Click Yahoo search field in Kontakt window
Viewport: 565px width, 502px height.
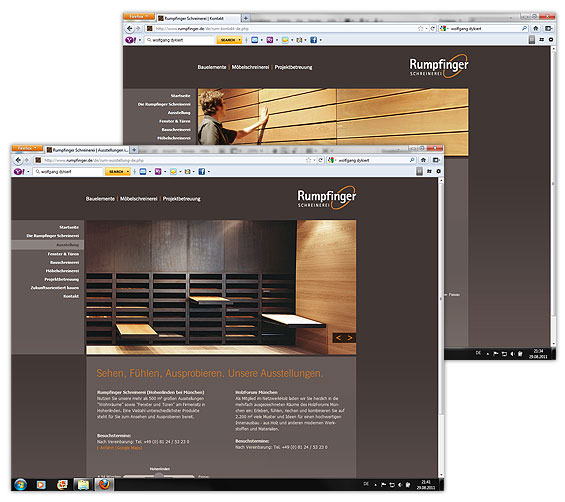(x=179, y=40)
